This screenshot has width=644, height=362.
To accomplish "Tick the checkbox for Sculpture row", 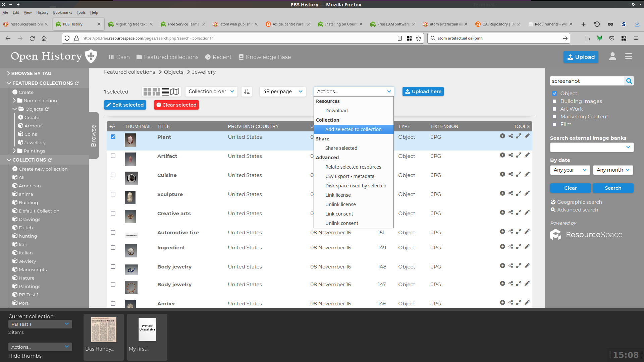I will [x=113, y=194].
